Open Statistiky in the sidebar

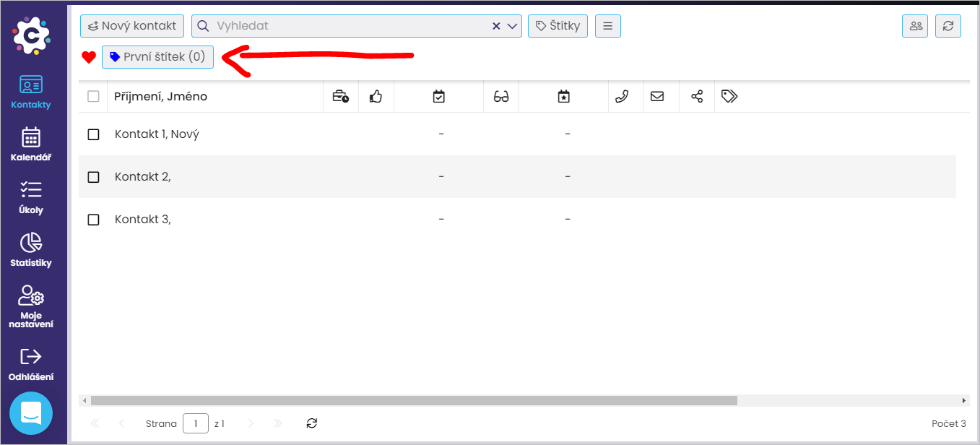tap(31, 249)
